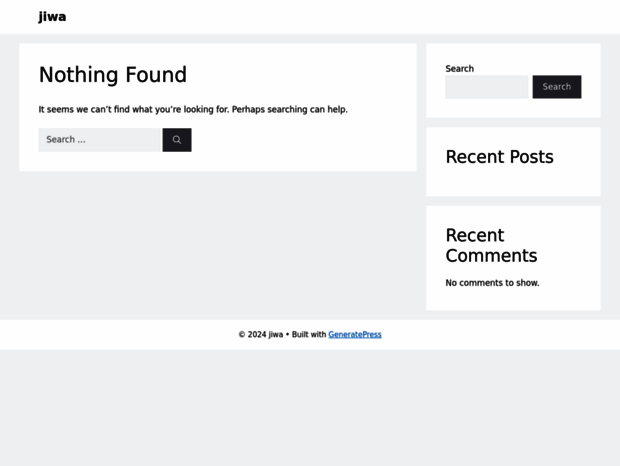This screenshot has width=620, height=466.
Task: Click the 'No comments to show.' text
Action: [x=492, y=283]
